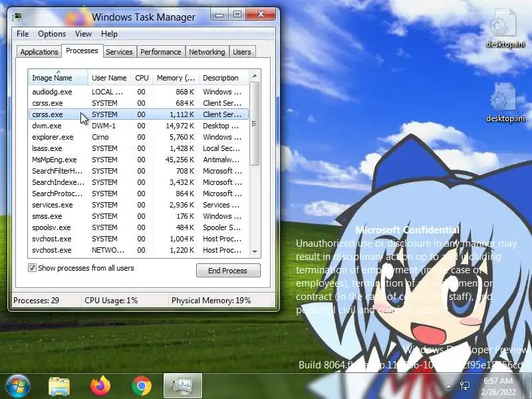
Task: Open Windows Explorer from taskbar
Action: coord(59,386)
